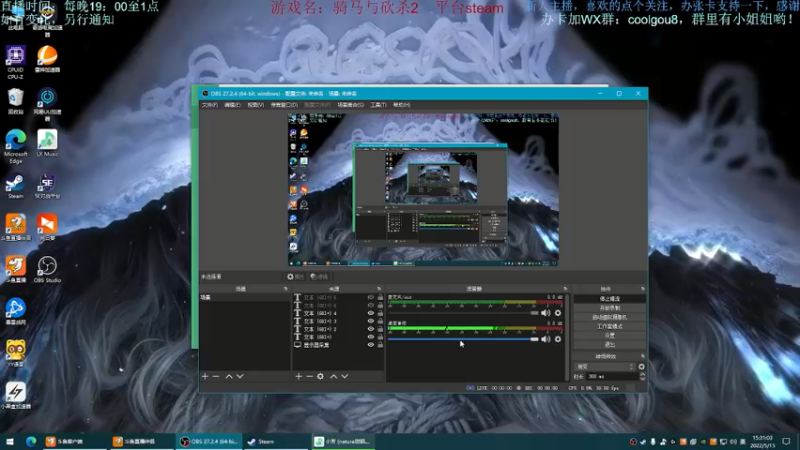The width and height of the screenshot is (800, 450).
Task: Switch to Steam in the taskbar
Action: 276,441
